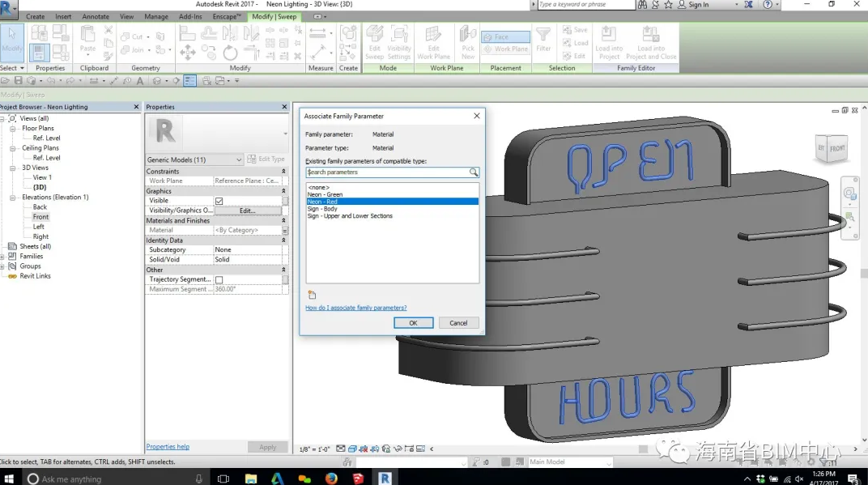Enable the Trajectory Segmentation checkbox
Screen dimensions: 868x485
point(219,279)
